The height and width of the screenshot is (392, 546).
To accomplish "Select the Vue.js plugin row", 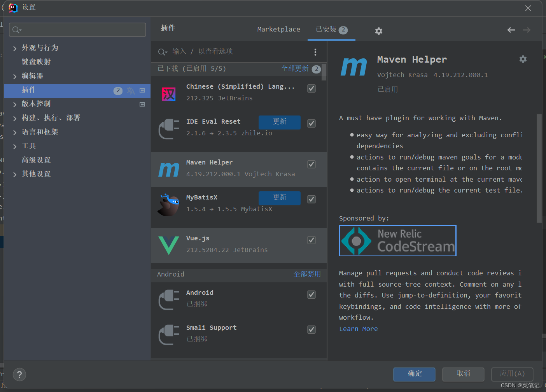I will (239, 245).
